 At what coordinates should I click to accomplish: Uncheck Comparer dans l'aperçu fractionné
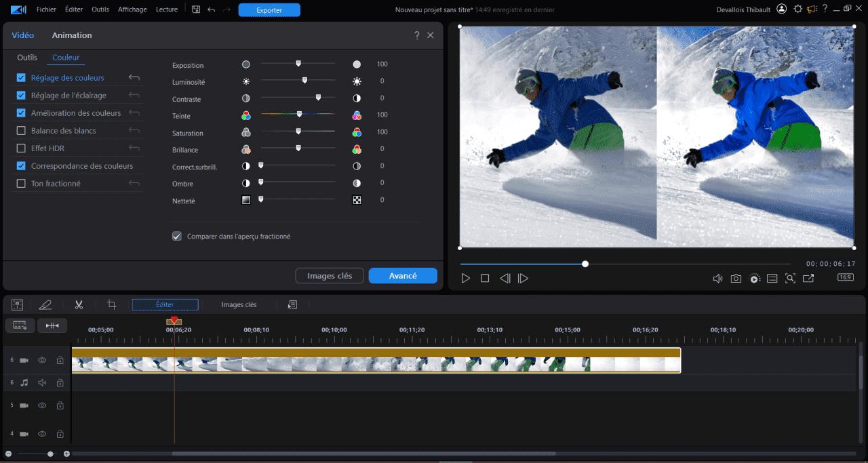[177, 236]
